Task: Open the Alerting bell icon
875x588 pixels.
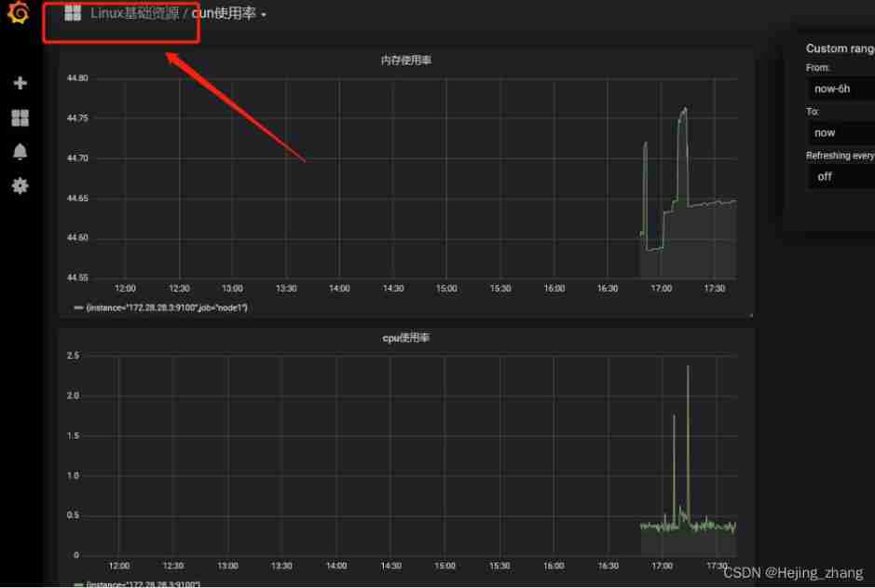Action: pos(21,152)
